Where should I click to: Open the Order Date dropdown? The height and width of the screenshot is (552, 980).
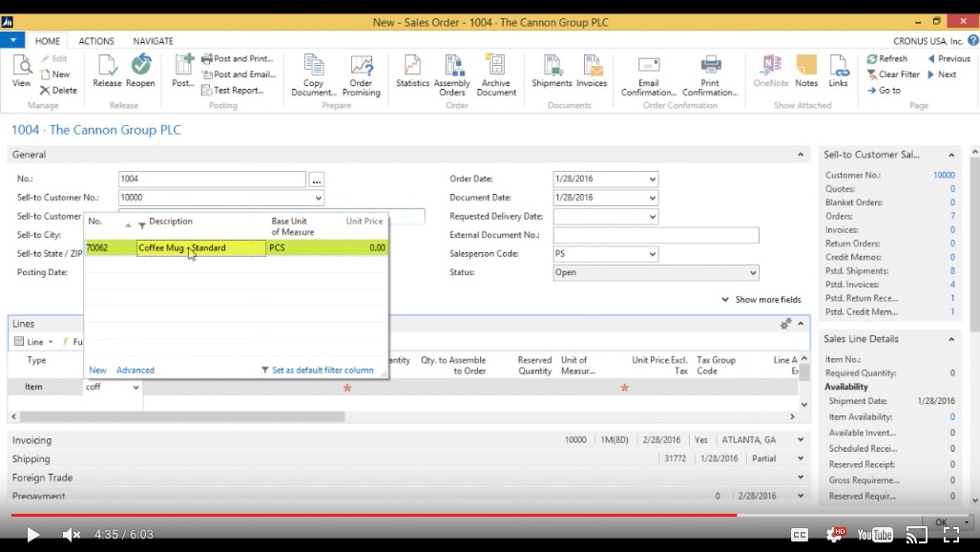(652, 179)
